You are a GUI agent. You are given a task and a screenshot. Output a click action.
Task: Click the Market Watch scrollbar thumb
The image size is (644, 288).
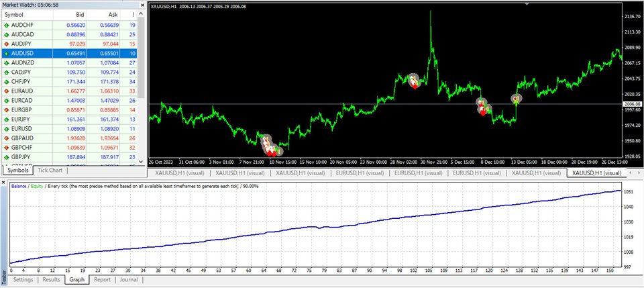142,58
